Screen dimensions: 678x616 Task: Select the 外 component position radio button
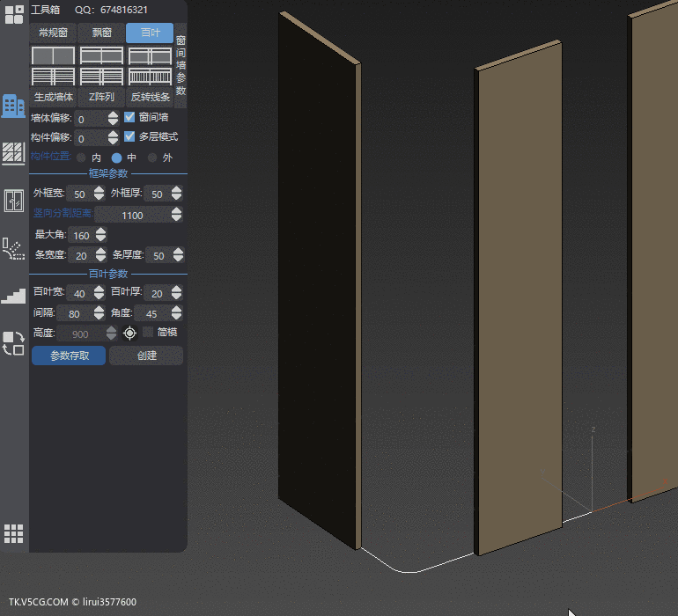tap(153, 158)
